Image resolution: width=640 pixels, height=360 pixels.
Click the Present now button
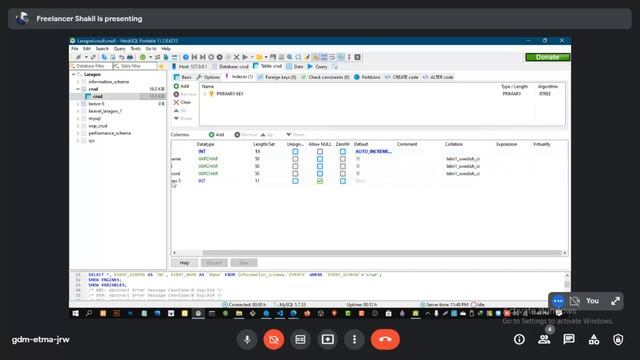[328, 339]
